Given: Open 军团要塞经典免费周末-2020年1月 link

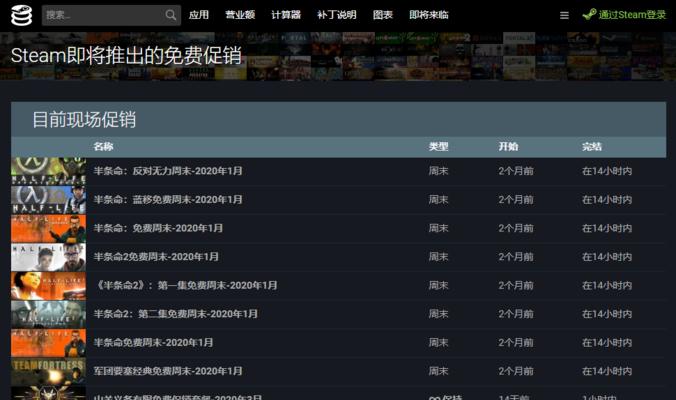Looking at the screenshot, I should (x=168, y=371).
